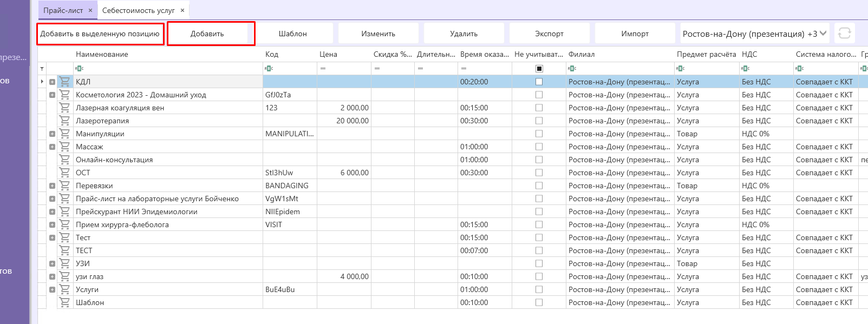This screenshot has width=868, height=324.
Task: Close the Прайс-лист tab
Action: pos(90,10)
